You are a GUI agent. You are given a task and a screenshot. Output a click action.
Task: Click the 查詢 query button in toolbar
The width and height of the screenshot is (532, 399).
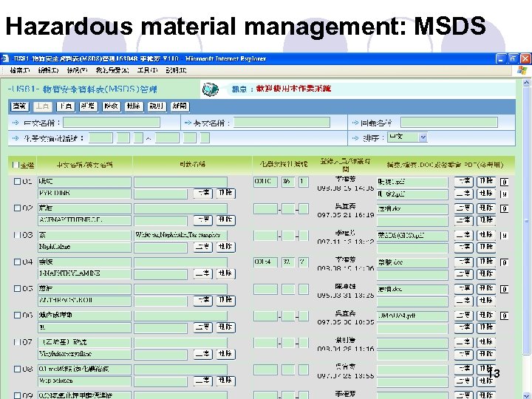tap(20, 106)
